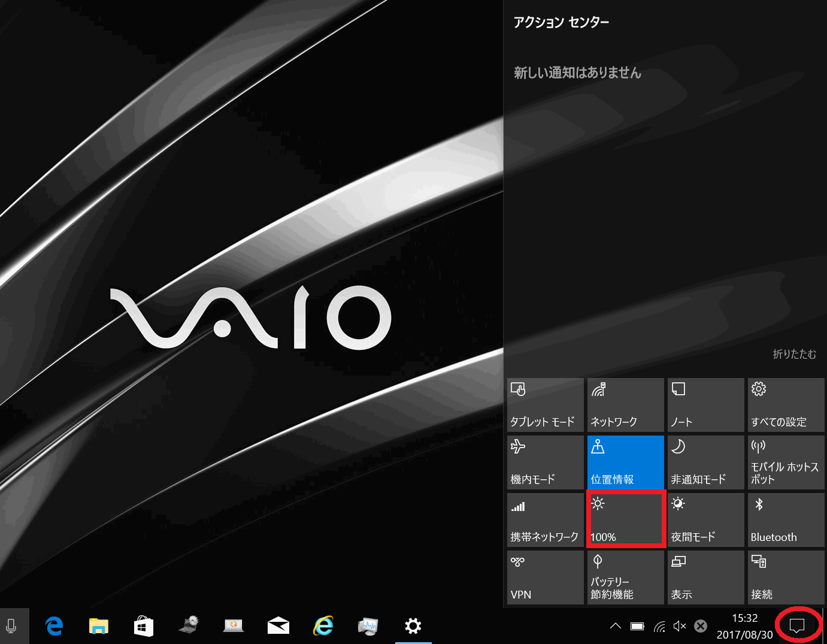Toggle 非通知モード quiet hours tile
This screenshot has height=644, width=827.
pyautogui.click(x=706, y=462)
